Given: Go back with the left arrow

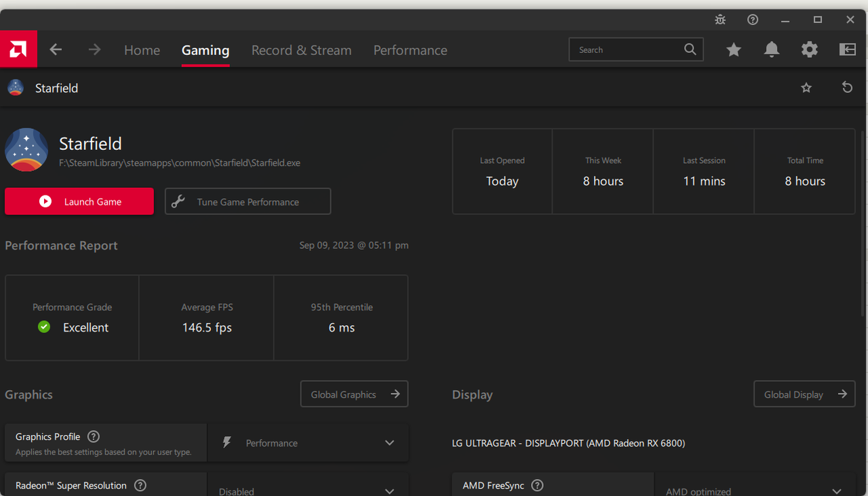Looking at the screenshot, I should tap(56, 50).
